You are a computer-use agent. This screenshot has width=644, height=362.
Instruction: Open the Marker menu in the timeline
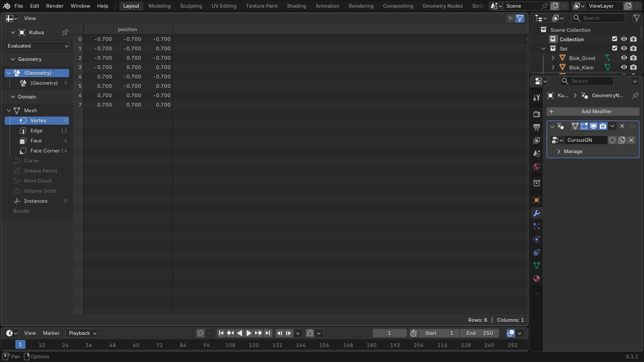(x=51, y=333)
